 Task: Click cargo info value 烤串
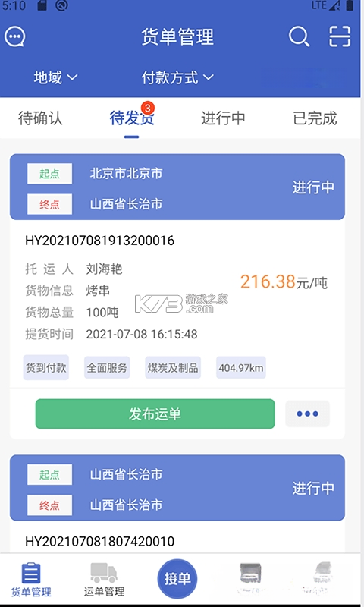[x=98, y=291]
